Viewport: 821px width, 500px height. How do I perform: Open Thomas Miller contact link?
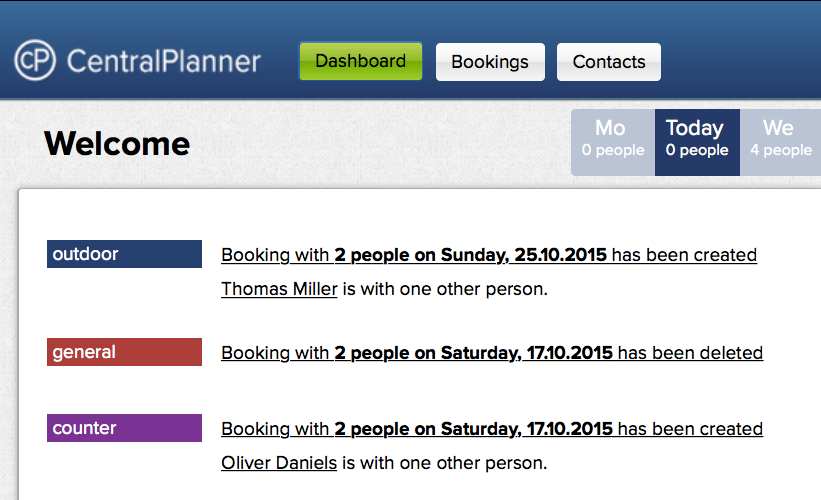[x=279, y=289]
